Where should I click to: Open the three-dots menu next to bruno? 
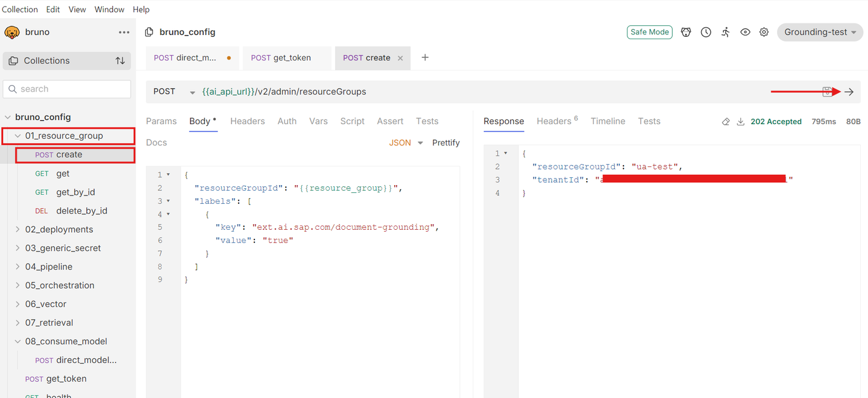[x=124, y=33]
